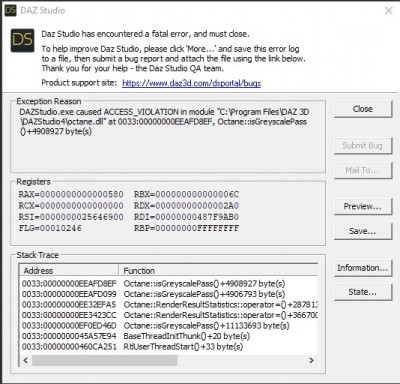Click the Mail To... button

[x=363, y=170]
